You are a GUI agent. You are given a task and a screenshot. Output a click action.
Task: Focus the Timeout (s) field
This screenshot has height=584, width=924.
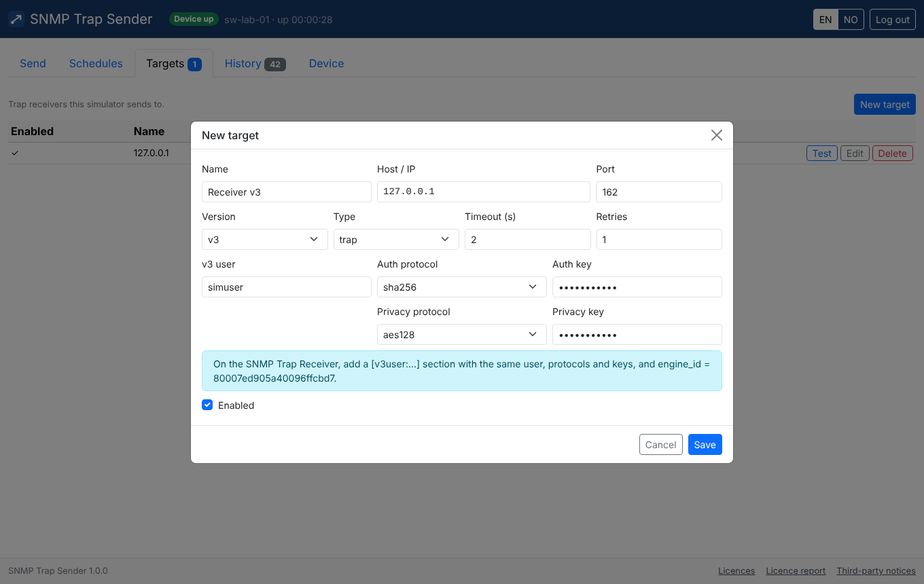coord(528,239)
